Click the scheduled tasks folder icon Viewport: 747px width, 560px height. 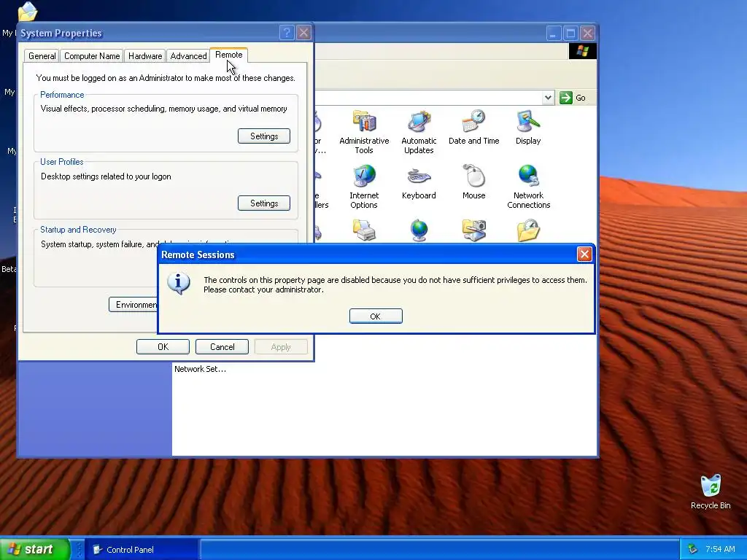(x=528, y=230)
